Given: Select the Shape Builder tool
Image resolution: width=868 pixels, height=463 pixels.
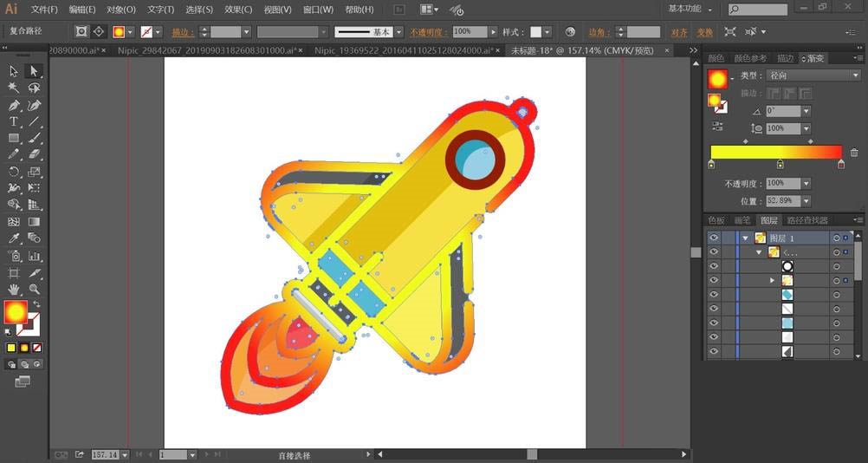Looking at the screenshot, I should click(14, 205).
